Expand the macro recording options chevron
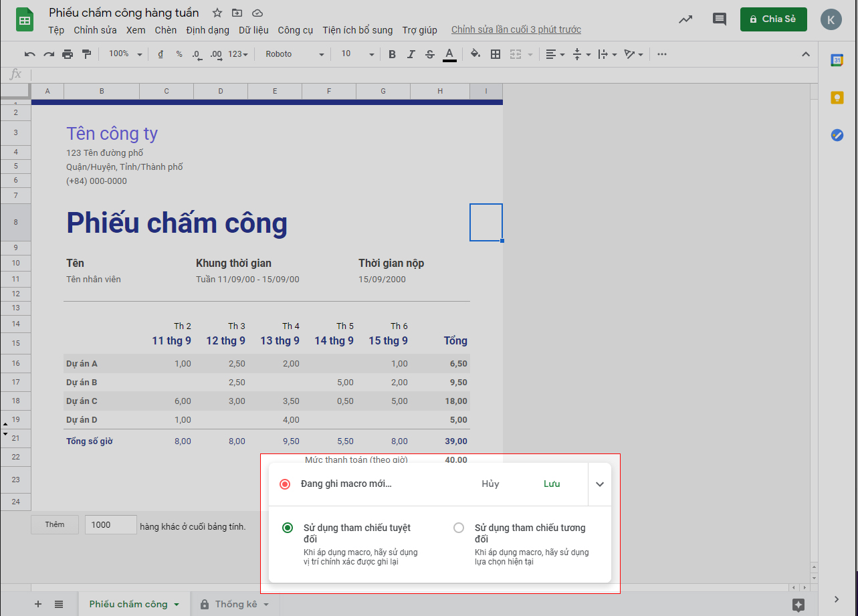The height and width of the screenshot is (616, 858). (599, 484)
